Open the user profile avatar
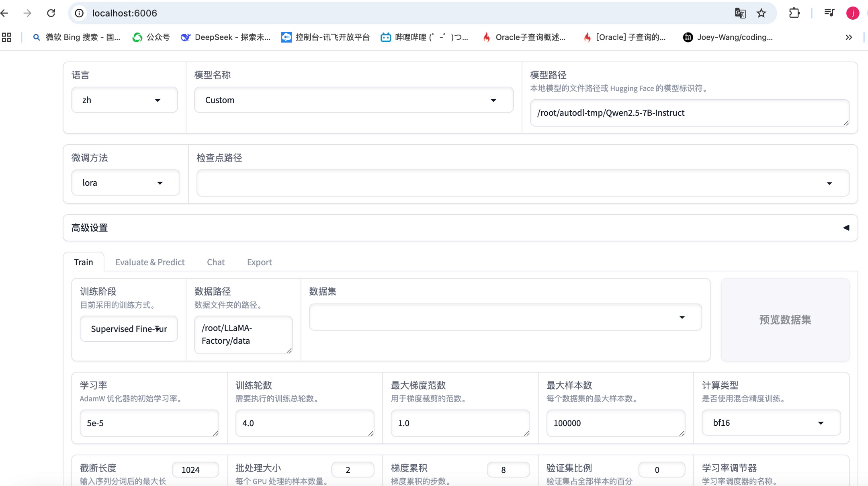 coord(852,13)
